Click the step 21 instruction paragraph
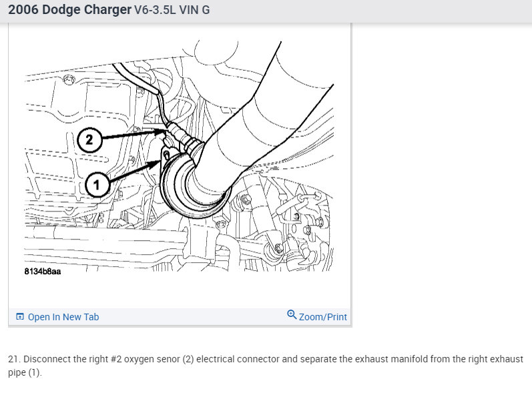Image resolution: width=532 pixels, height=393 pixels. [x=266, y=366]
